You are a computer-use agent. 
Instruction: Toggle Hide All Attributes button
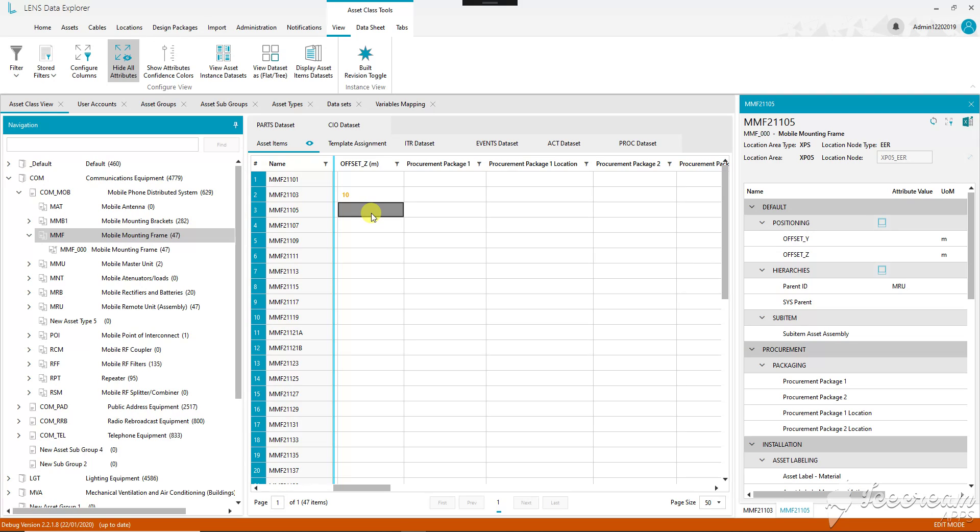124,61
